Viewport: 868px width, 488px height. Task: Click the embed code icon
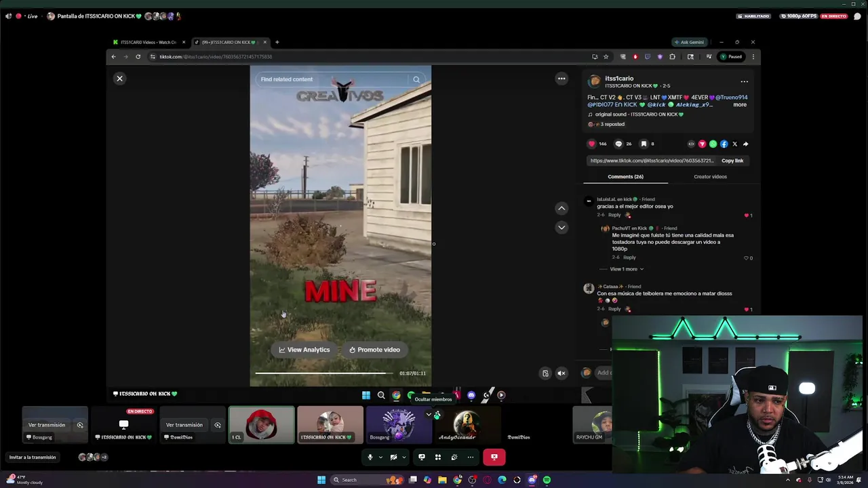[691, 144]
